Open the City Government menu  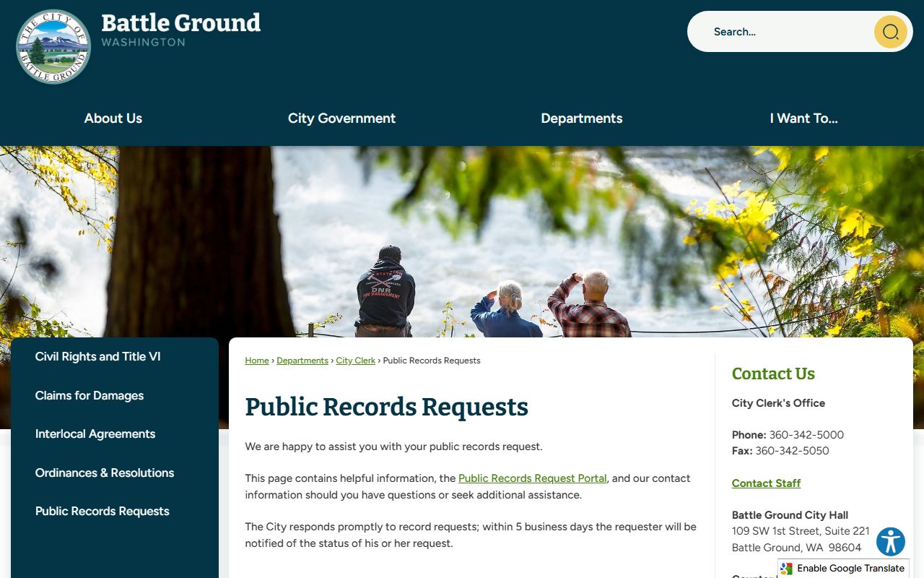pos(341,118)
